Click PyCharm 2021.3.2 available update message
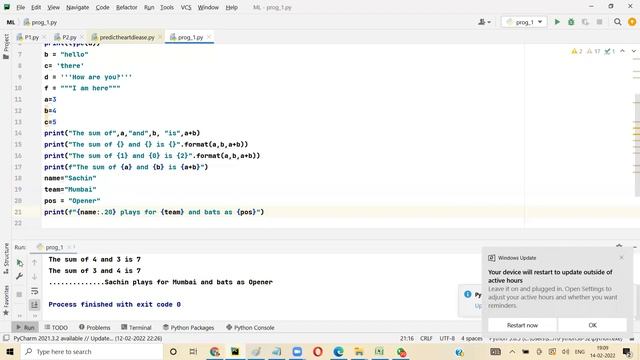The width and height of the screenshot is (640, 360). pos(88,338)
